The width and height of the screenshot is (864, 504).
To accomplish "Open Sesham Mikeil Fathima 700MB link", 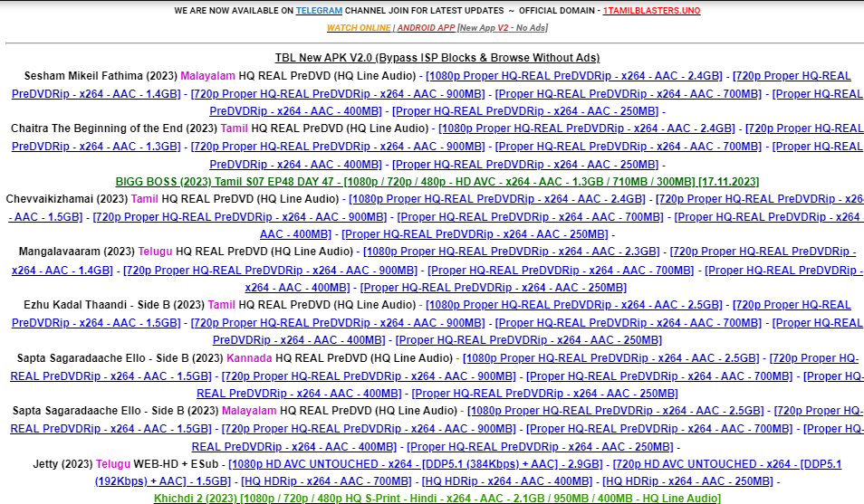I will point(629,94).
